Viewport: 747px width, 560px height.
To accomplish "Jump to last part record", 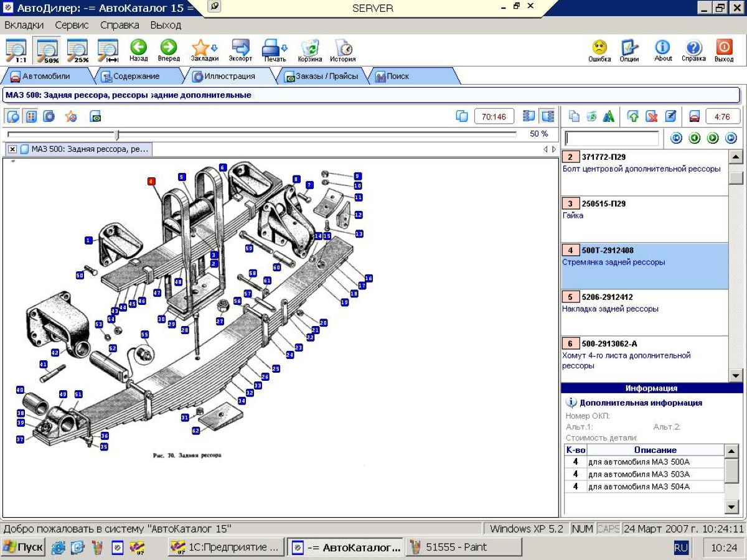I will point(731,138).
